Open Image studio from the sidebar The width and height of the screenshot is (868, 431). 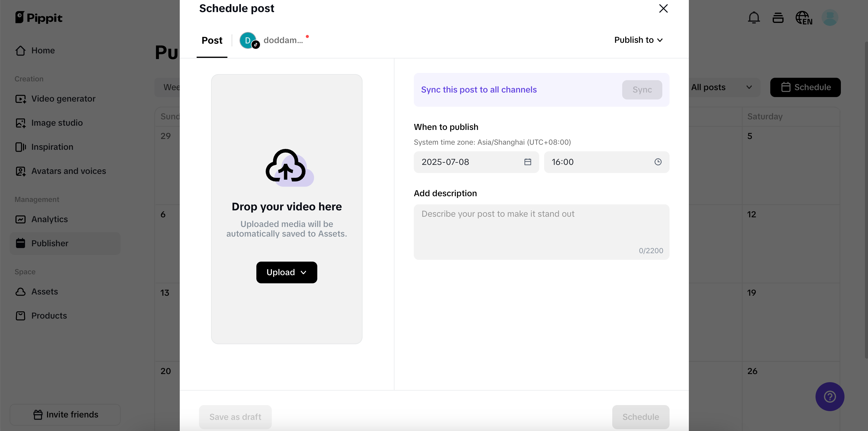57,123
